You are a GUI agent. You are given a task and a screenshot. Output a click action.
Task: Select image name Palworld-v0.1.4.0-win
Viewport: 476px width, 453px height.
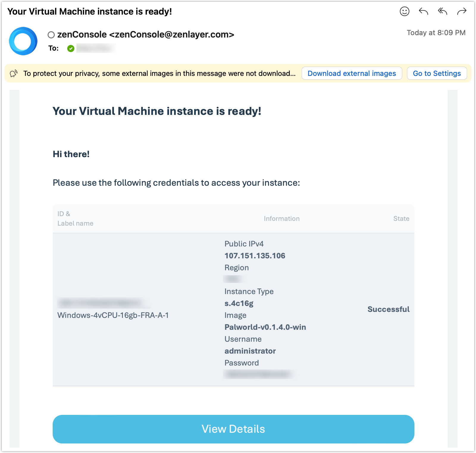pyautogui.click(x=265, y=327)
